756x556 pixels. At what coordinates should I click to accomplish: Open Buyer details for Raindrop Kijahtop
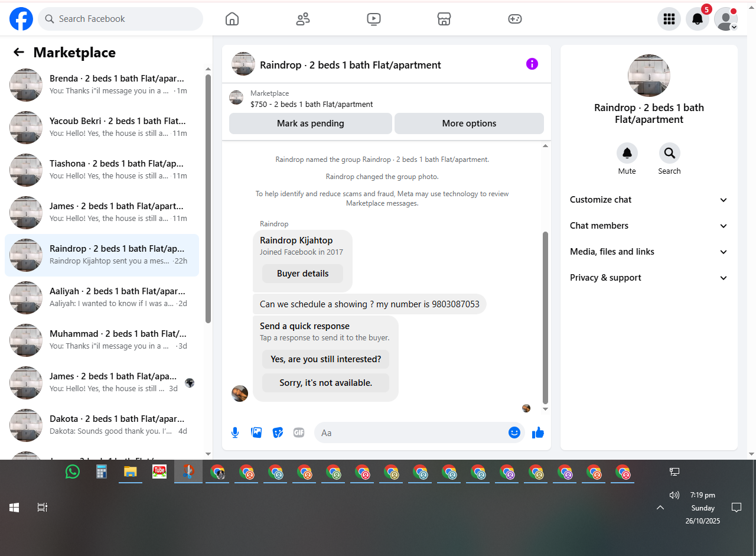[x=303, y=274]
